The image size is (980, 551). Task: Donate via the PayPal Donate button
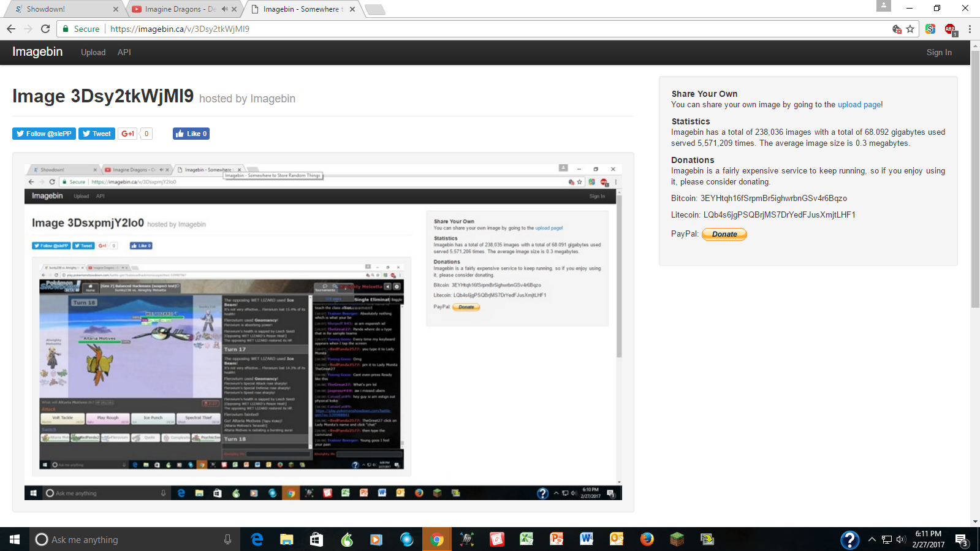pyautogui.click(x=724, y=234)
